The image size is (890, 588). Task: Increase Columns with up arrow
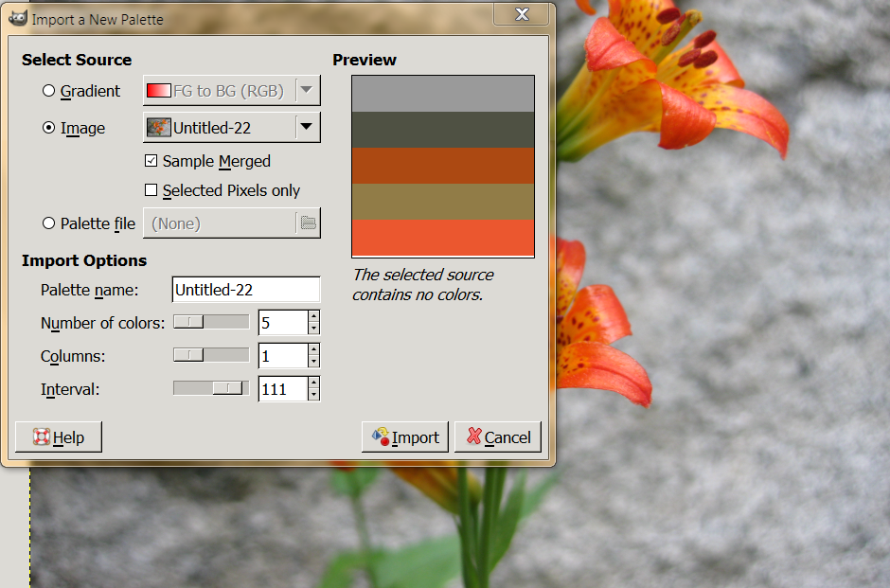coord(314,349)
